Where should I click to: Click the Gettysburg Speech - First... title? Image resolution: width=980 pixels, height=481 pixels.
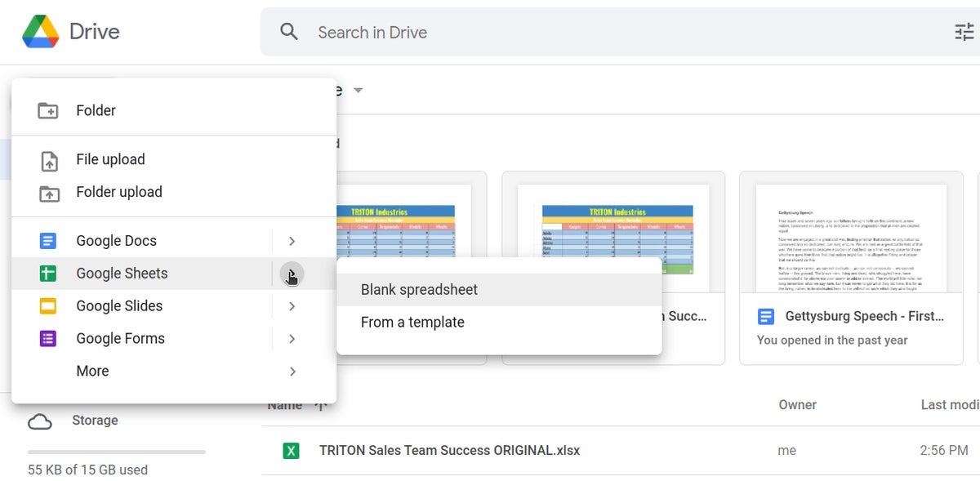865,316
